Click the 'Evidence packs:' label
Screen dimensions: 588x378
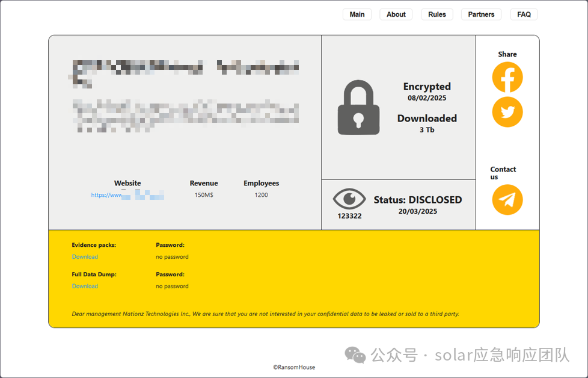pos(94,245)
